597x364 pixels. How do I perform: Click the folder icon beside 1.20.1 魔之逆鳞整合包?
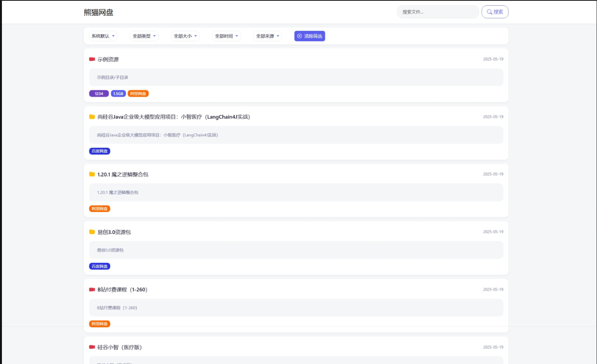tap(92, 174)
